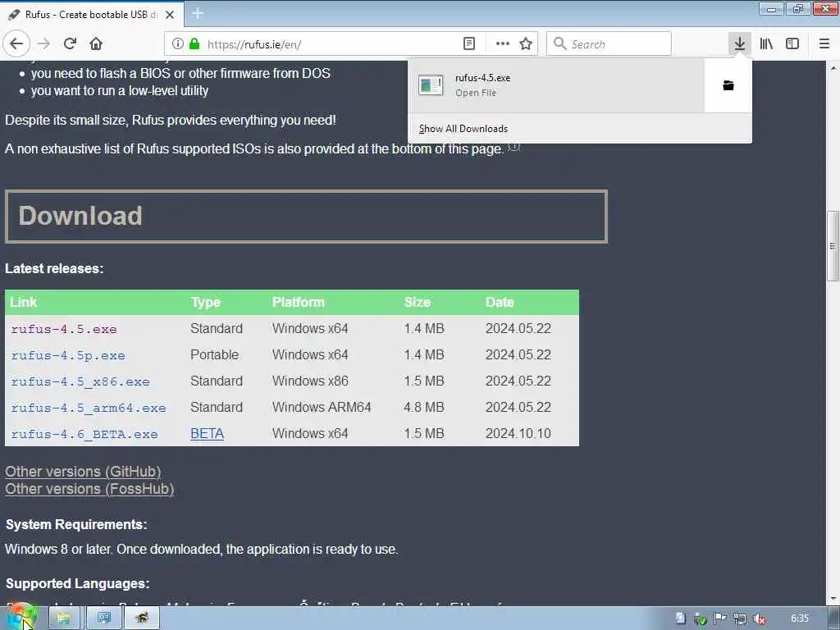
Task: Click the 2024.10.10 date cell
Action: tap(518, 433)
